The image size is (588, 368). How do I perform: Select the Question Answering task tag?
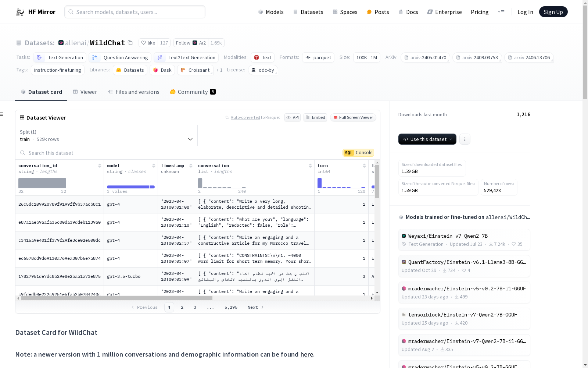coord(120,57)
